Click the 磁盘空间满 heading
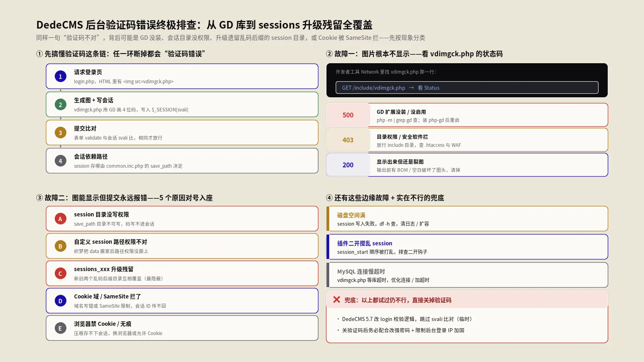The height and width of the screenshot is (362, 644). pyautogui.click(x=351, y=215)
